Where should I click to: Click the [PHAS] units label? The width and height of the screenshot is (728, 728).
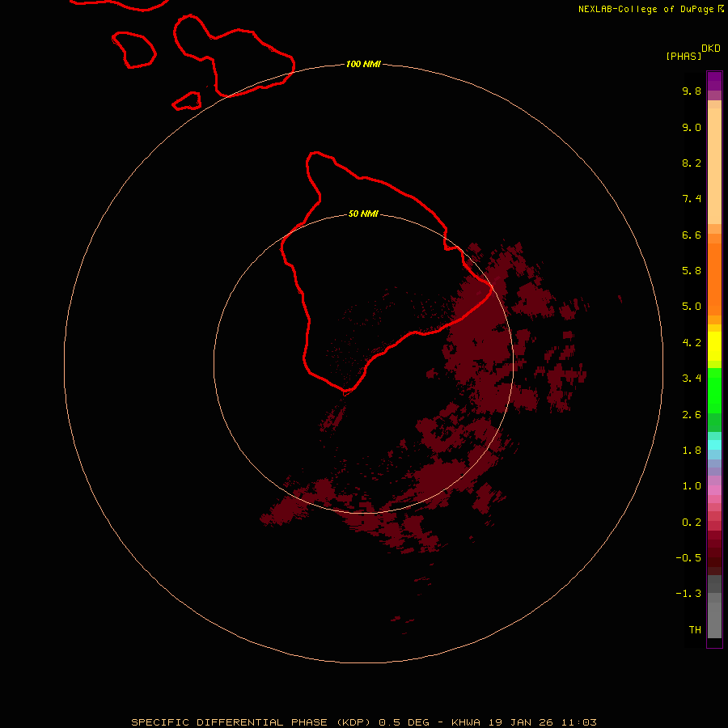coord(684,56)
